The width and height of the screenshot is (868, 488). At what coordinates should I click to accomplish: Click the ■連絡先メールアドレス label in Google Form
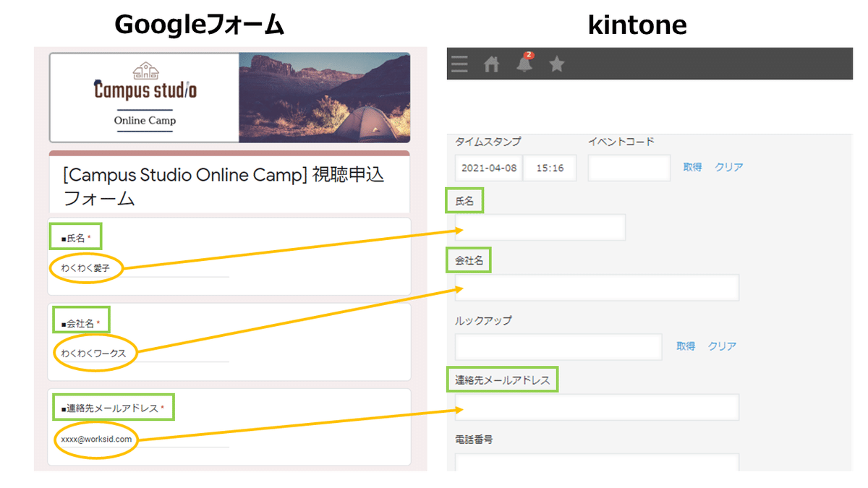(x=112, y=408)
